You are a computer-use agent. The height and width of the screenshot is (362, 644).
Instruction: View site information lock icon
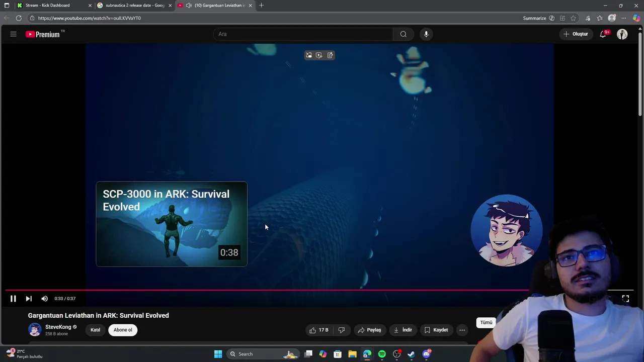[x=32, y=18]
